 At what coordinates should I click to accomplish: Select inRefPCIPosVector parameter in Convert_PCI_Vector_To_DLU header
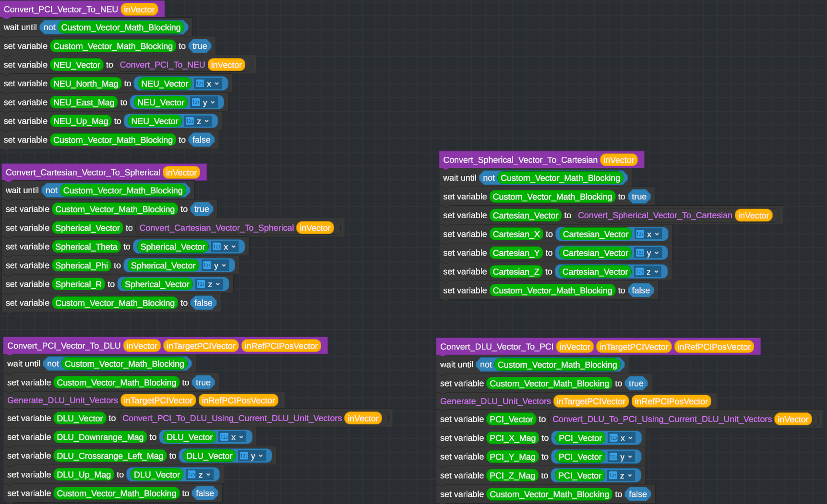(281, 346)
